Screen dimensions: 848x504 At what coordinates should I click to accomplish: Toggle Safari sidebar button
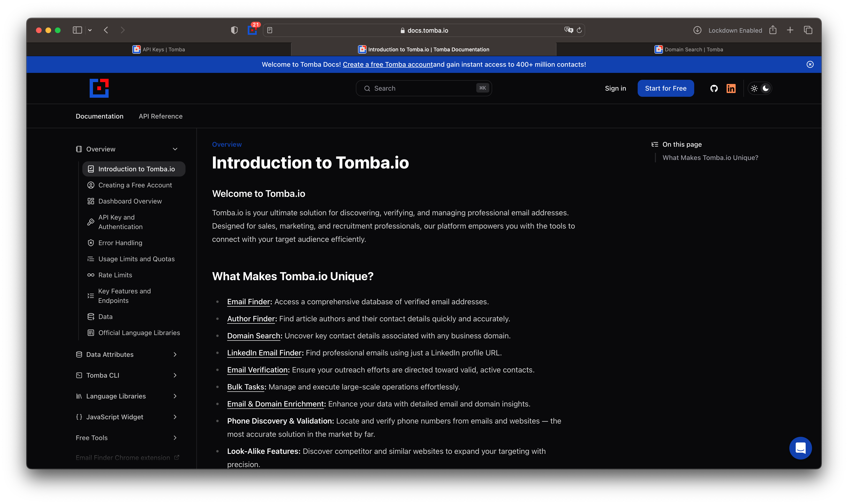(x=77, y=30)
